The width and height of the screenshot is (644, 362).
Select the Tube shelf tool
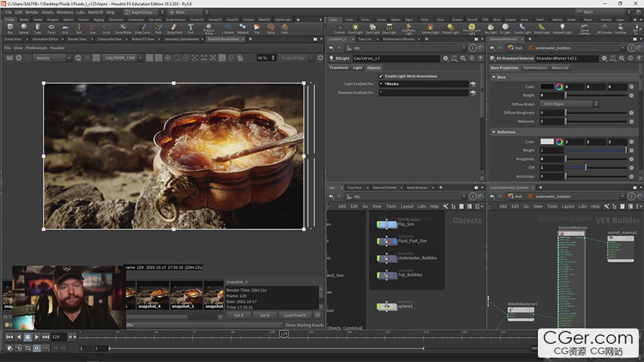click(37, 29)
